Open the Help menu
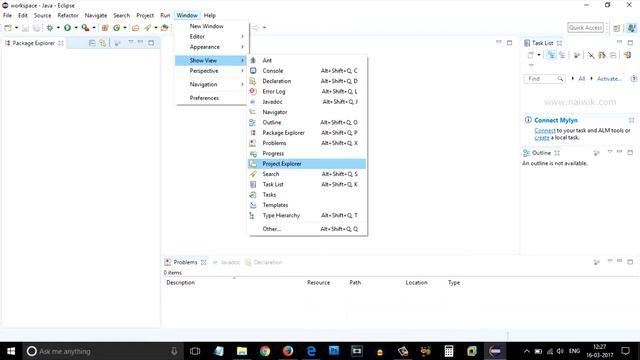 point(209,16)
